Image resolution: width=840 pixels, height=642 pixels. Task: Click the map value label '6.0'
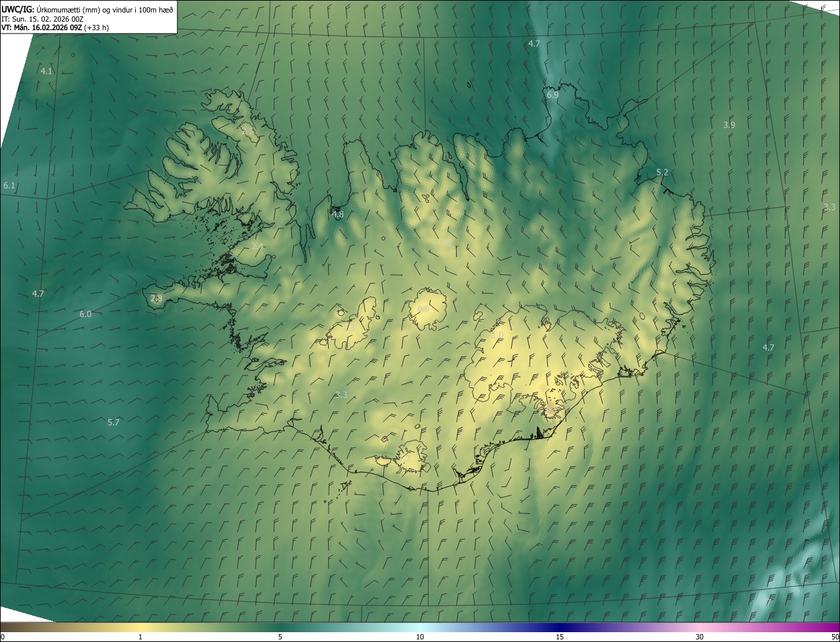[x=85, y=314]
